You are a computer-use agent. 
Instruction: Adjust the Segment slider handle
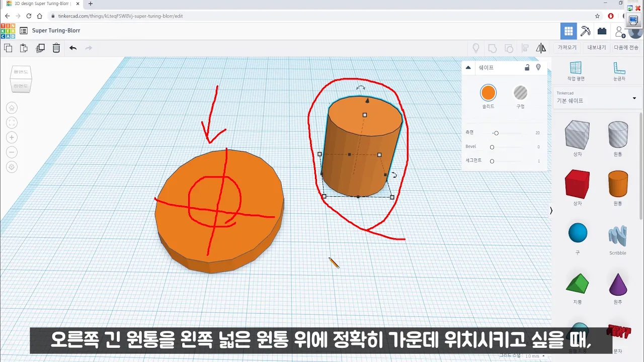pos(492,161)
